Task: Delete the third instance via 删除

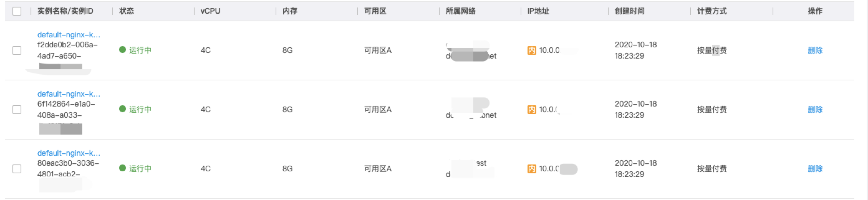Action: coord(815,169)
